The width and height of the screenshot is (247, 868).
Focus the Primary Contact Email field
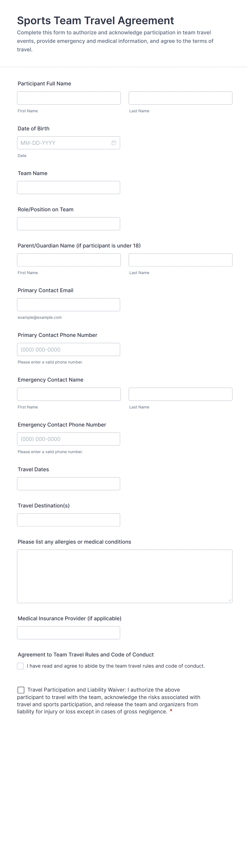(69, 305)
